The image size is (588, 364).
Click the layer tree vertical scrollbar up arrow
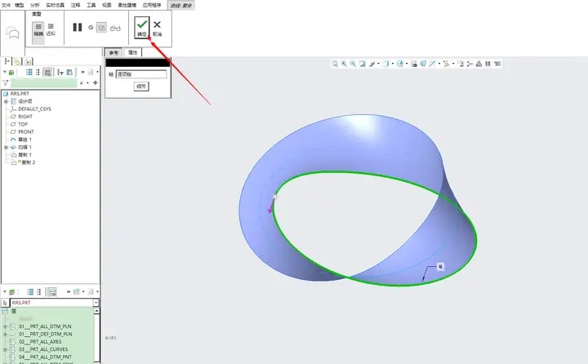click(x=96, y=311)
